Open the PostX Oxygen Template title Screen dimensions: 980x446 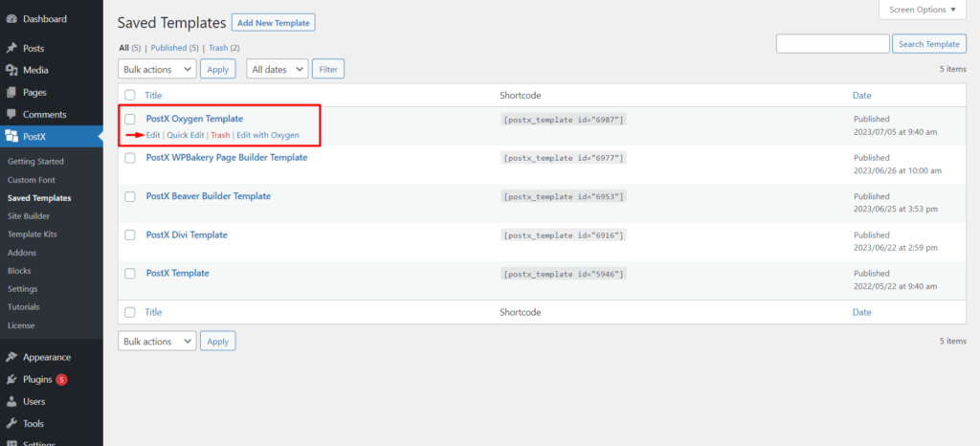click(x=194, y=118)
